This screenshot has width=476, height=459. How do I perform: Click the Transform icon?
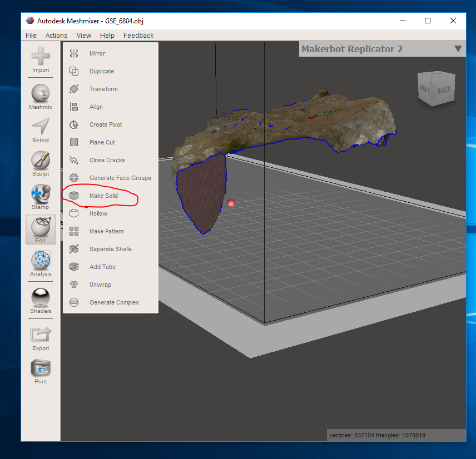pos(74,89)
